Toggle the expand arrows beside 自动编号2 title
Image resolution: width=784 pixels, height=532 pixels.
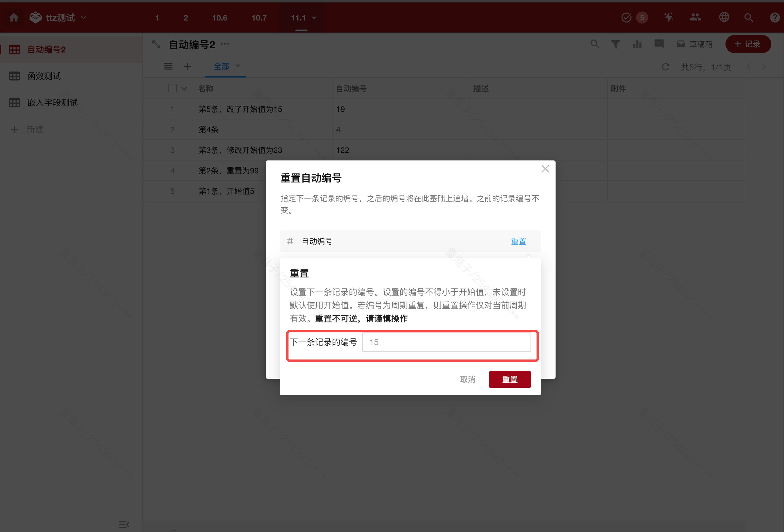coord(156,44)
